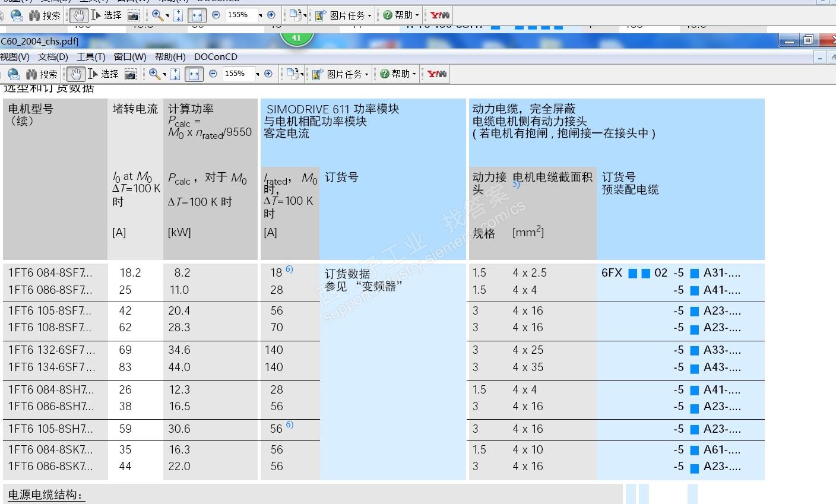Click the cable order code A61-....
836x504 pixels.
(722, 450)
